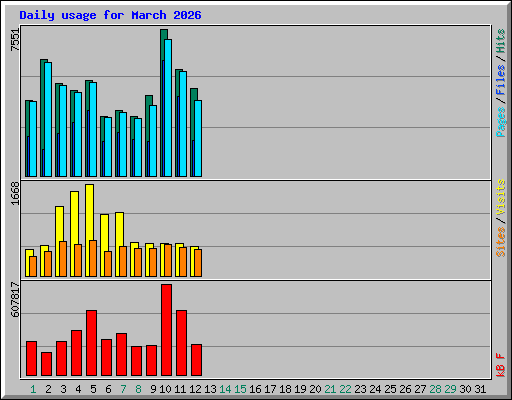Click the orange sites bar for day 10

coord(168,260)
